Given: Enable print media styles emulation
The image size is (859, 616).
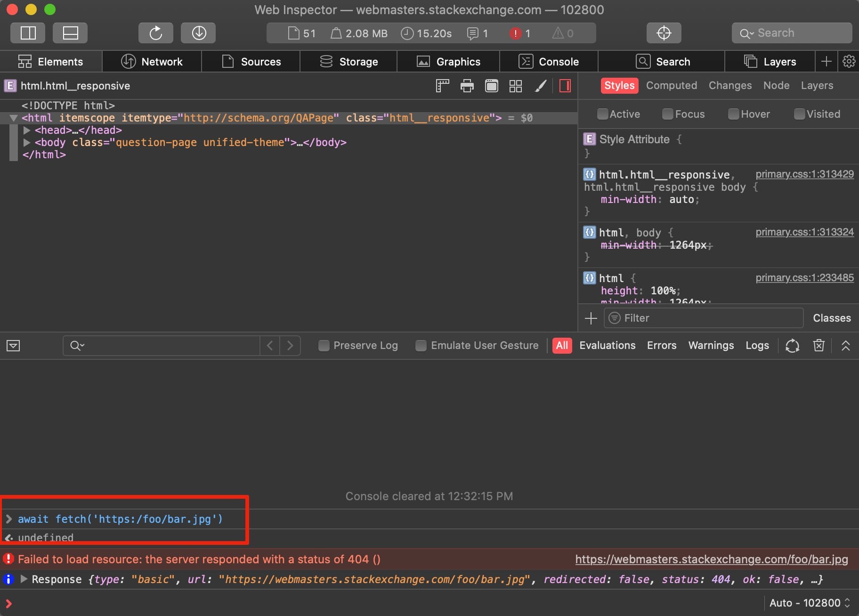Looking at the screenshot, I should [x=467, y=86].
